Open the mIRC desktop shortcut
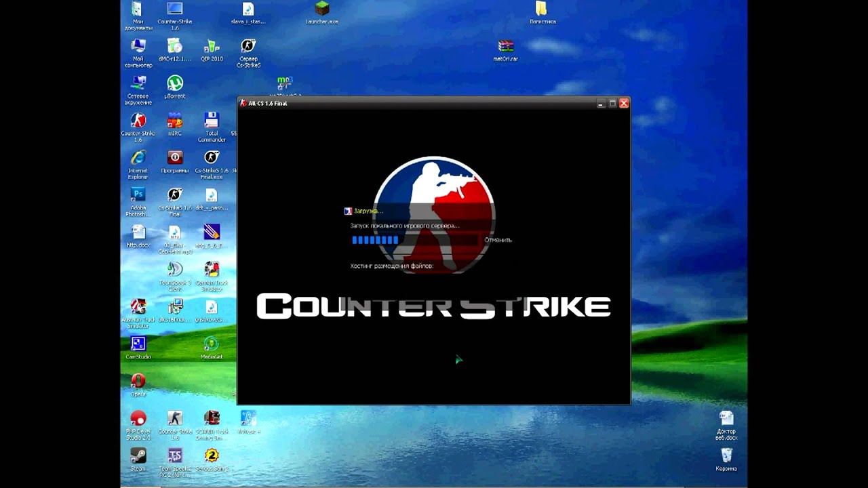 coord(175,125)
